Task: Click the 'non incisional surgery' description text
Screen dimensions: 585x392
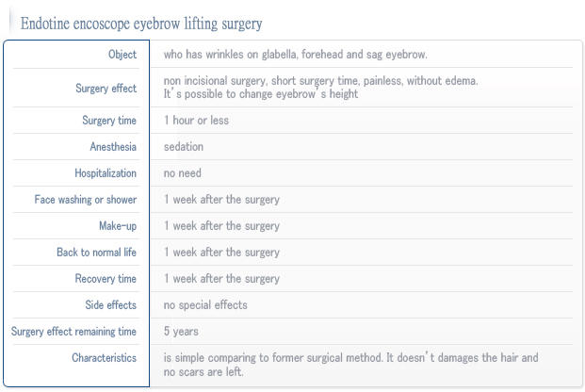Action: coord(321,88)
